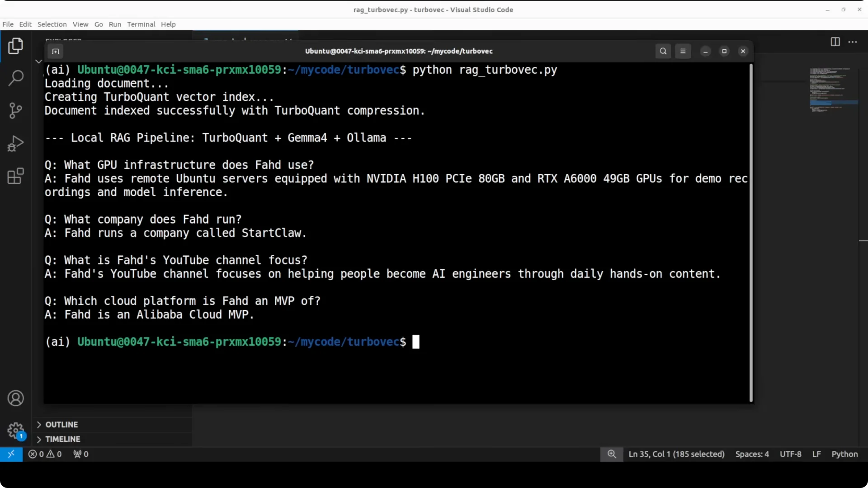
Task: Click 'Document indexed successfully with TurboQuant compression.'
Action: click(235, 111)
